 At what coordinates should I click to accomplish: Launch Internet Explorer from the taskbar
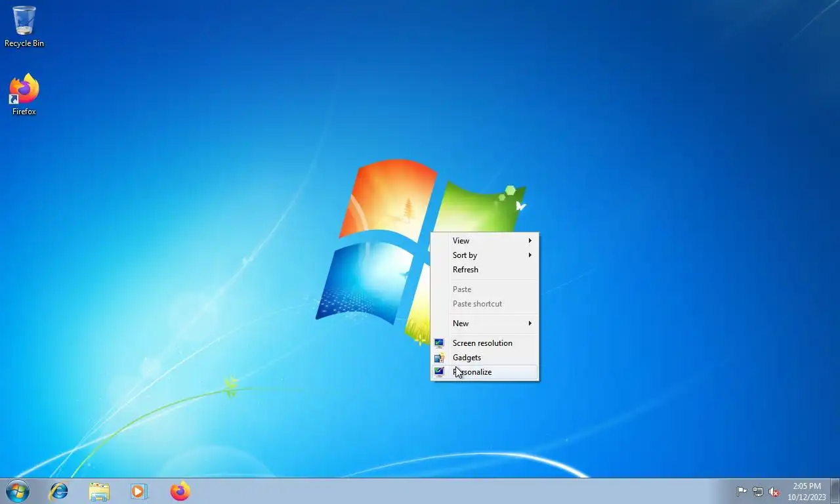[59, 491]
